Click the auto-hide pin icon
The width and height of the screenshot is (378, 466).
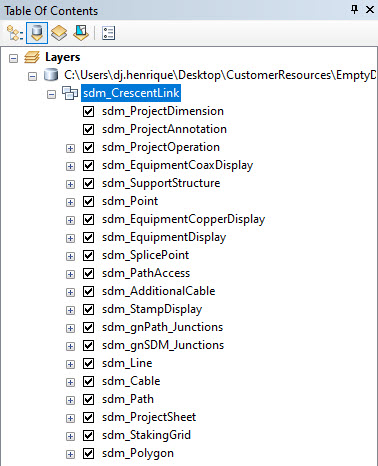click(x=355, y=10)
